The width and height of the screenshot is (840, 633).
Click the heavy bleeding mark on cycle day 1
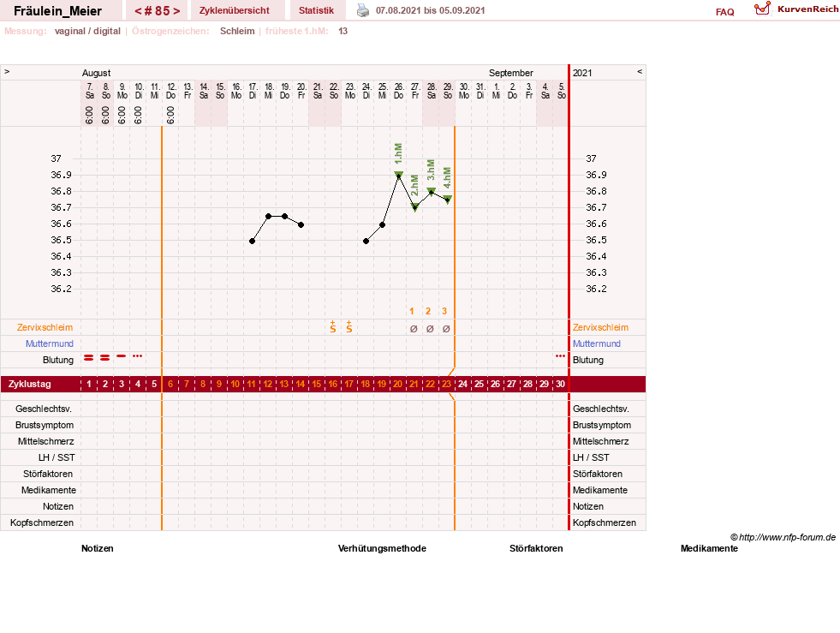pyautogui.click(x=88, y=357)
